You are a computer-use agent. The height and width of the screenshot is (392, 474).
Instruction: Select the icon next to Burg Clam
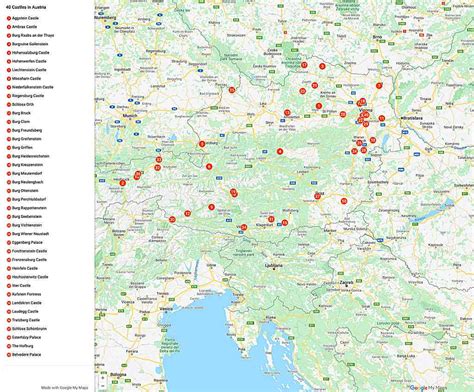coord(9,122)
